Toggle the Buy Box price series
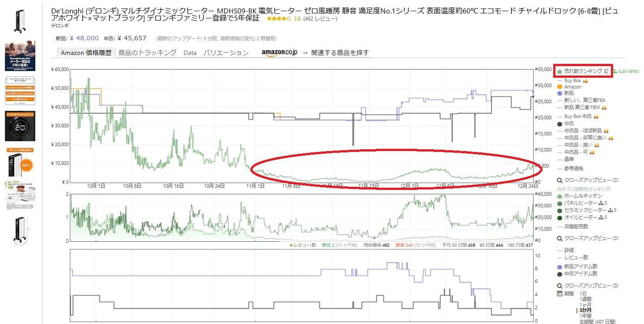This screenshot has height=324, width=644. pos(569,80)
